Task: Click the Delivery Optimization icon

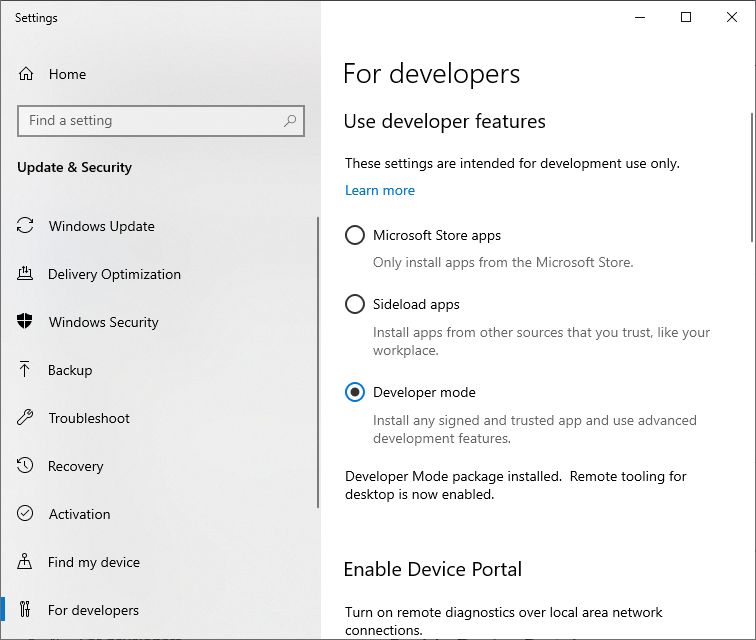Action: click(26, 274)
